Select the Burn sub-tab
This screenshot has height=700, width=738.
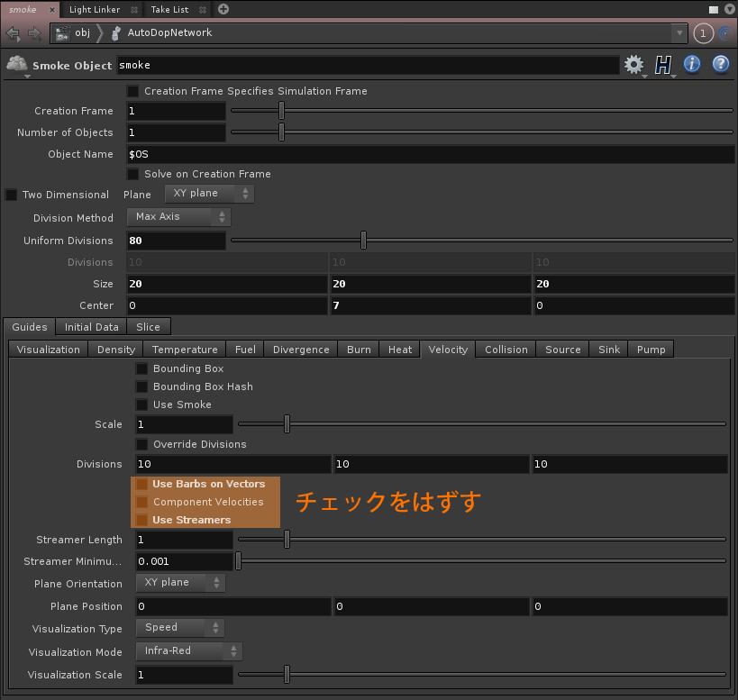[359, 350]
